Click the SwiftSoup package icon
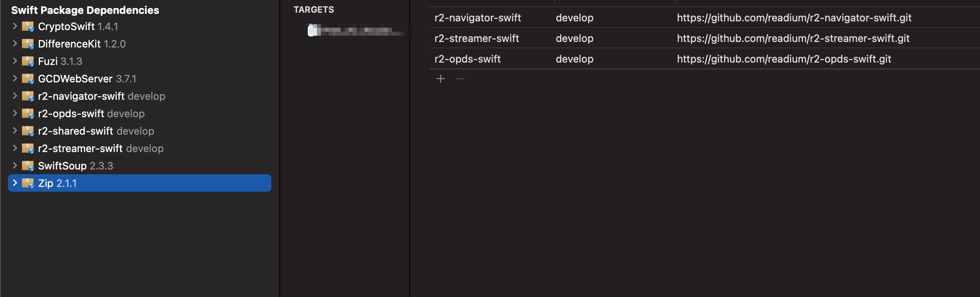The width and height of the screenshot is (980, 297). click(28, 166)
